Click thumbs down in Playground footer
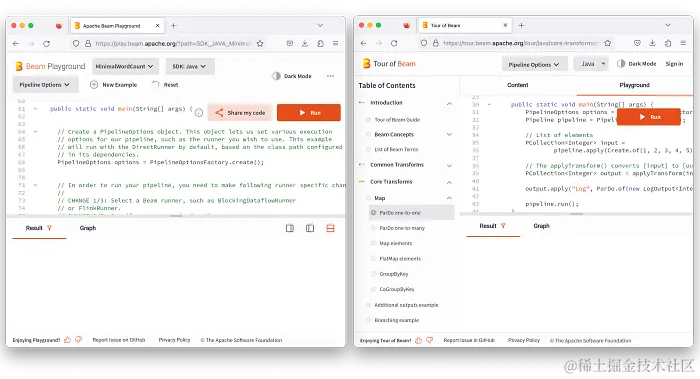 (79, 340)
